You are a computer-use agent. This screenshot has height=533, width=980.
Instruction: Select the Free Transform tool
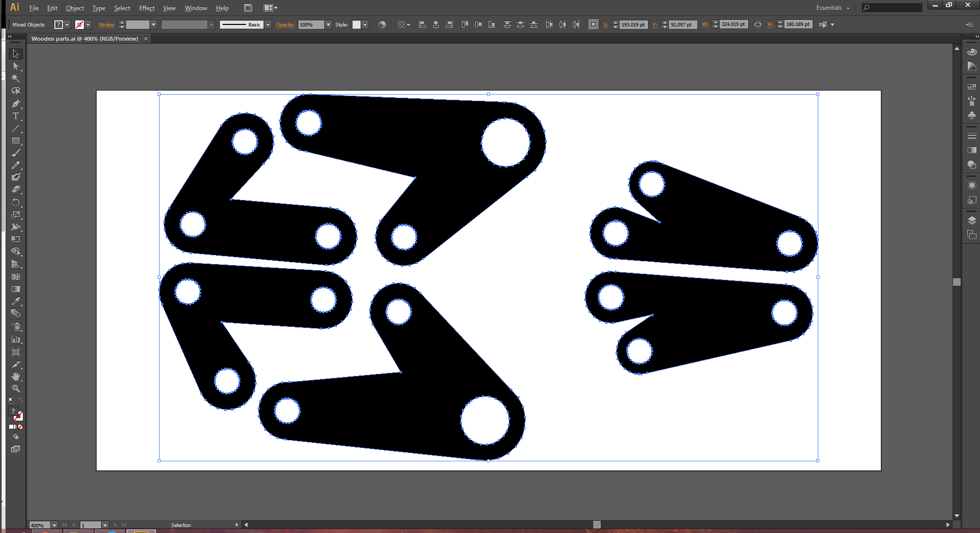coord(16,239)
